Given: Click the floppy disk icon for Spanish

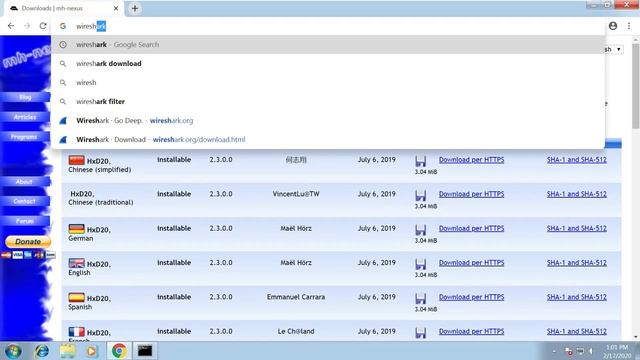Looking at the screenshot, I should pos(420,298).
